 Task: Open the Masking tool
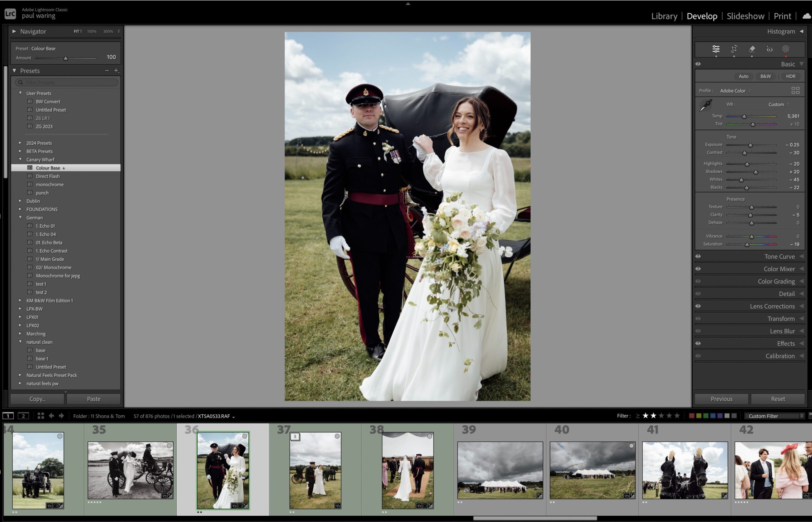(x=785, y=49)
